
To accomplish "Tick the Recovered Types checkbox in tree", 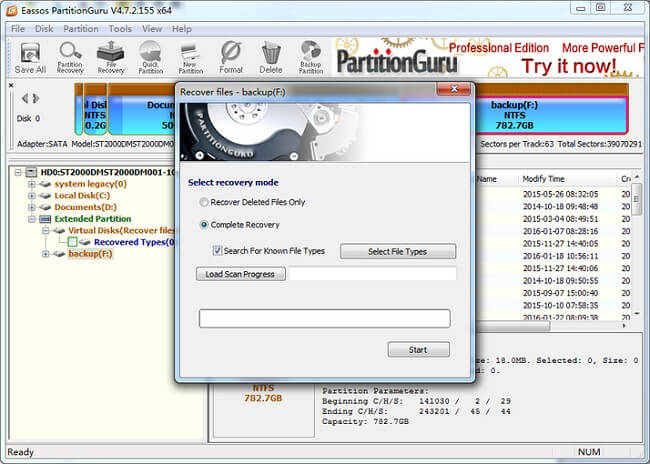I will [72, 242].
